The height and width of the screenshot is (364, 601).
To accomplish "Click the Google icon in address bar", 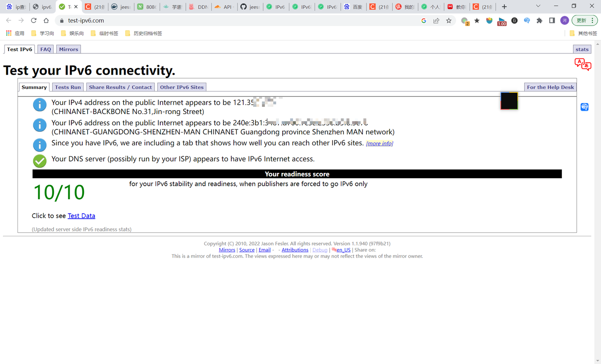I will pos(424,20).
